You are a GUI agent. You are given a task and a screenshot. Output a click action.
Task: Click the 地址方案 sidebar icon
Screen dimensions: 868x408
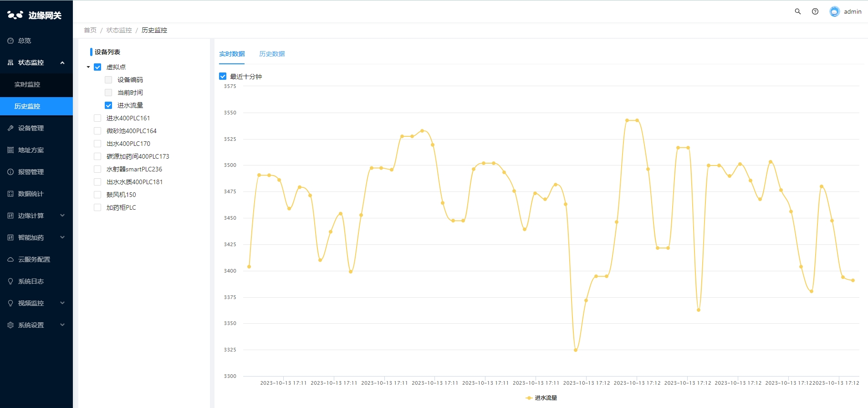(x=10, y=150)
